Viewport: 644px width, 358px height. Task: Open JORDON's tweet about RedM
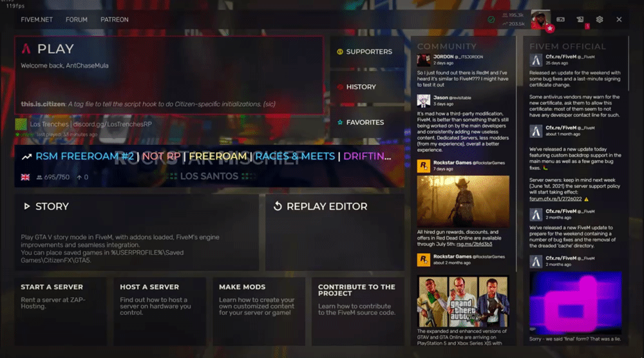(463, 79)
